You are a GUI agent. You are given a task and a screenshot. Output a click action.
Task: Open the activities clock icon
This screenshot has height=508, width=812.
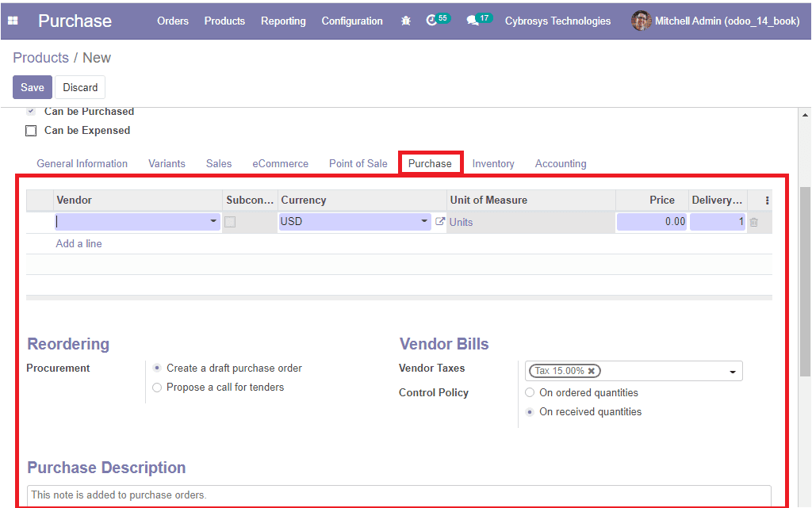tap(432, 21)
